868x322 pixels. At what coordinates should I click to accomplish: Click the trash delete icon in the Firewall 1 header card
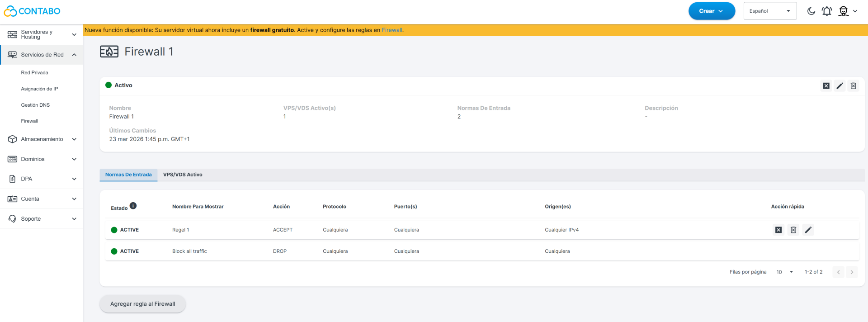pyautogui.click(x=853, y=86)
